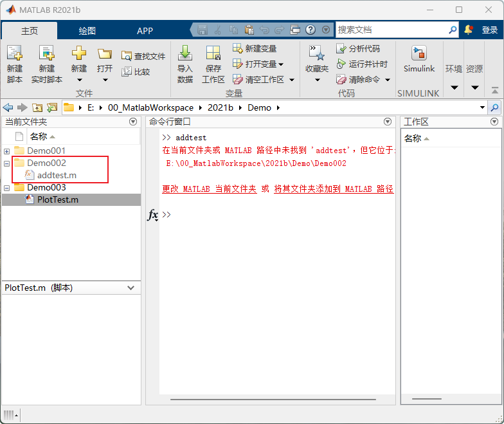
Task: Click the Find Files icon
Action: pyautogui.click(x=127, y=57)
